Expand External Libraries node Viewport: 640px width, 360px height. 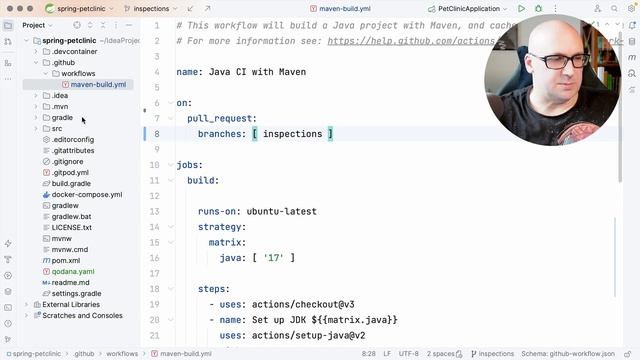point(27,304)
